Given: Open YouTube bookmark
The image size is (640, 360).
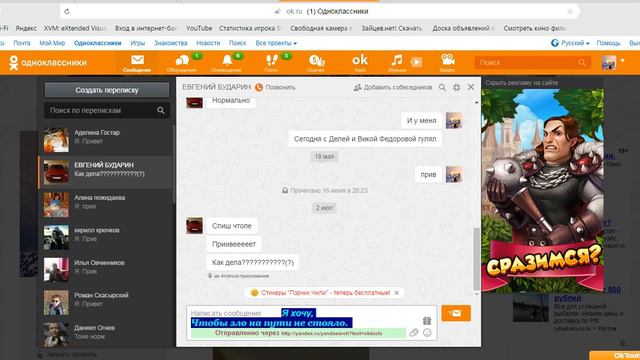Looking at the screenshot, I should coord(199,28).
